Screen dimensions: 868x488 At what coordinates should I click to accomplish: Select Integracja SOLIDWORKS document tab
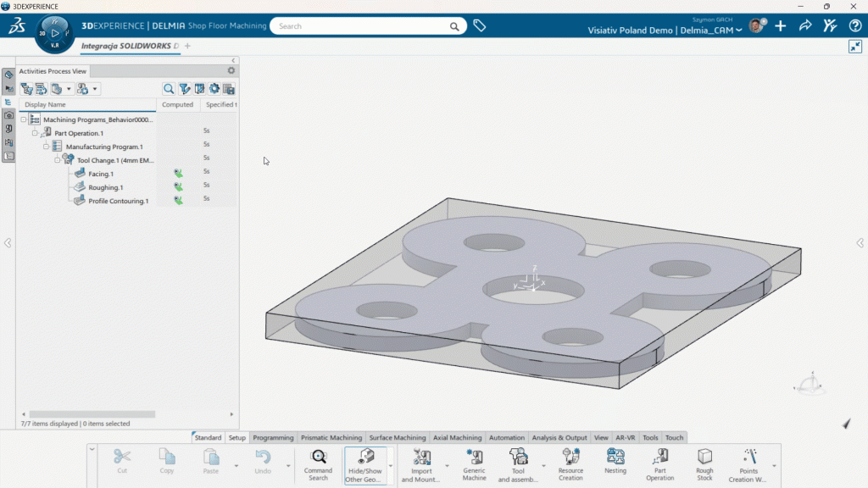pyautogui.click(x=130, y=46)
